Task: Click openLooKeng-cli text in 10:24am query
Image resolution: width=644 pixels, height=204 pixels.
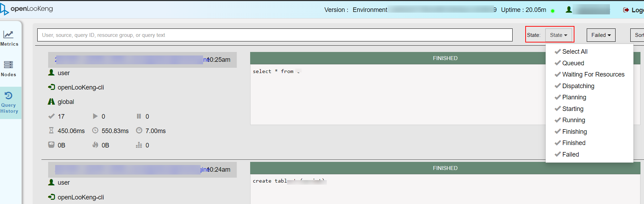Action: click(81, 197)
